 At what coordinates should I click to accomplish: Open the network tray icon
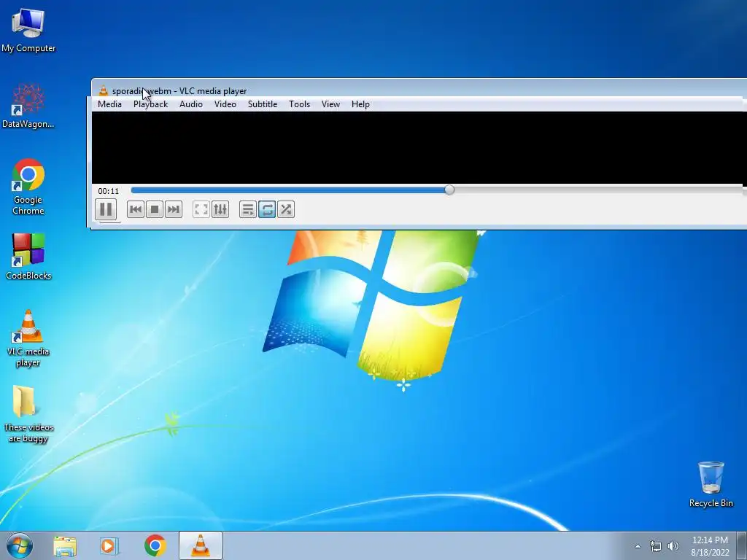click(x=656, y=546)
